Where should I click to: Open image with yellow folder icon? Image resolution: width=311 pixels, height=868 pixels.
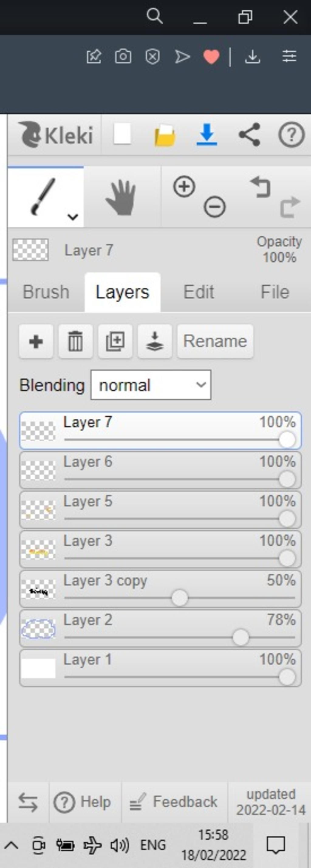pyautogui.click(x=165, y=135)
